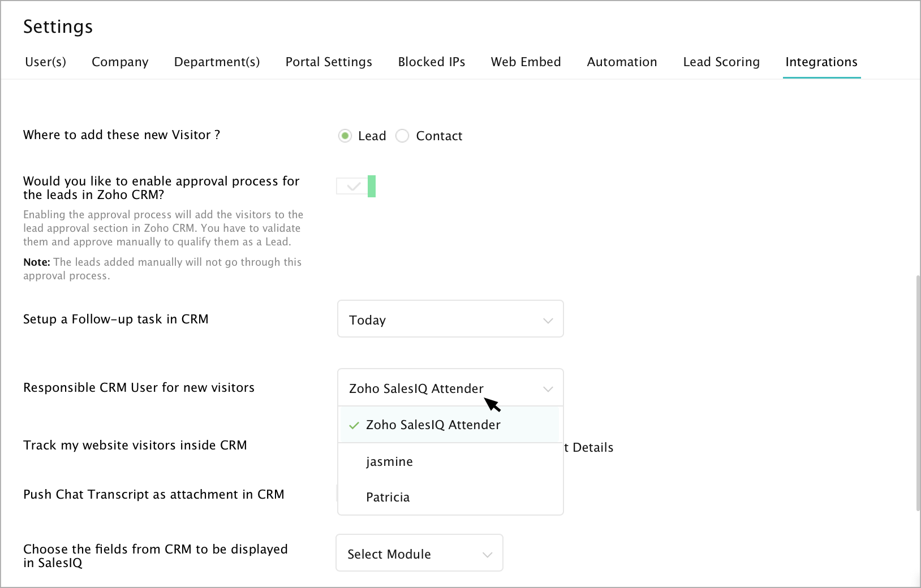The height and width of the screenshot is (588, 921).
Task: Open the Blocked IPs tab
Action: (x=431, y=62)
